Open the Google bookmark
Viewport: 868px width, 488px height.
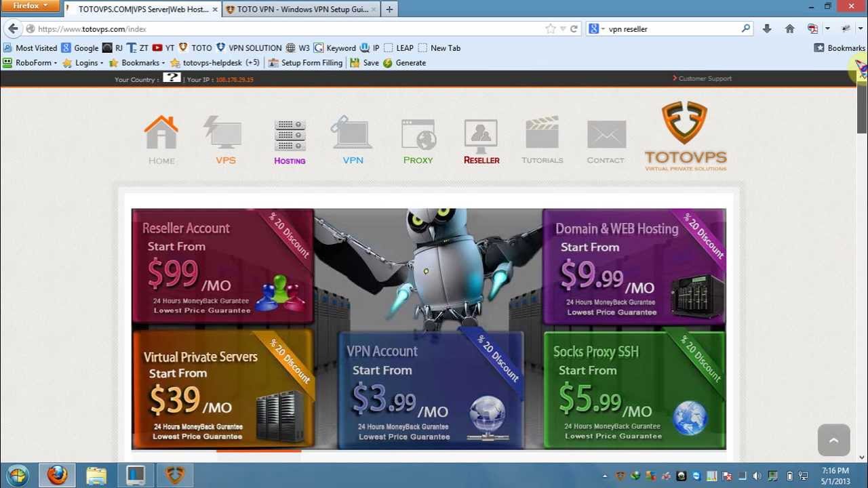coord(80,48)
